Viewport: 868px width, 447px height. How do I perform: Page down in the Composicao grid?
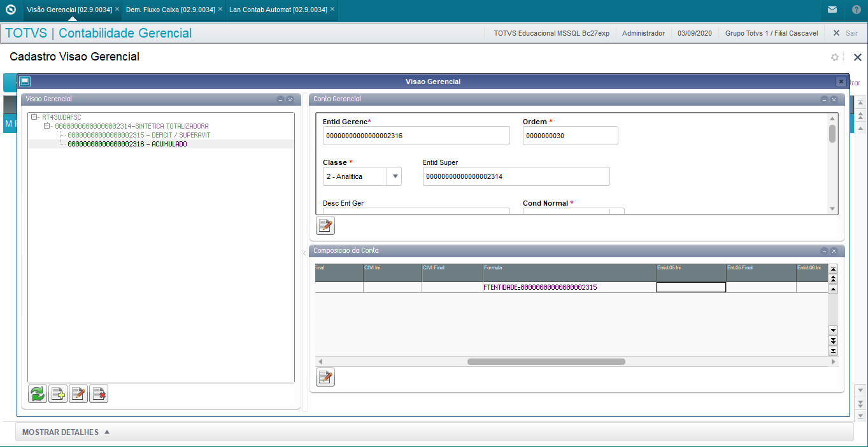click(x=832, y=341)
